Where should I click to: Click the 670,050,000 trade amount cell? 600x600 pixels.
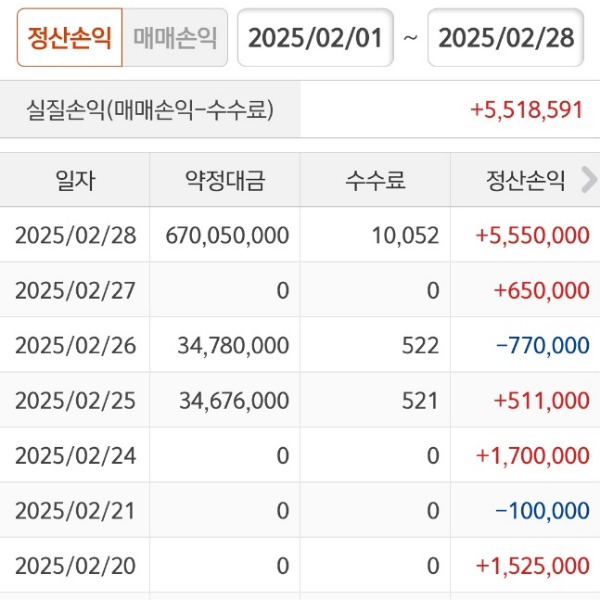[x=228, y=236]
